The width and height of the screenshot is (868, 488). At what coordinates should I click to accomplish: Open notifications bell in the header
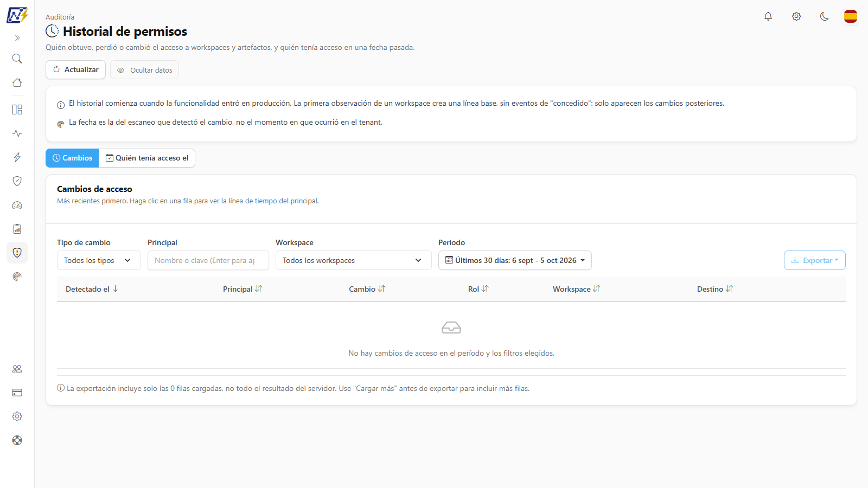[x=768, y=16]
